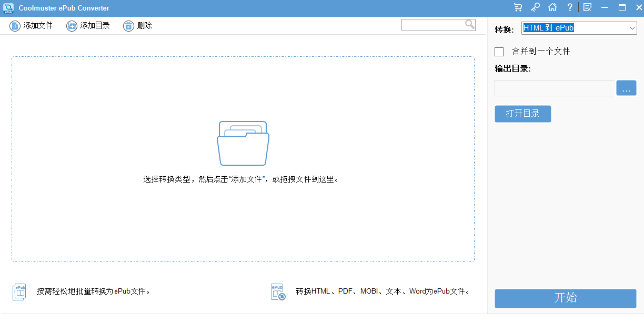Click the batch ePub conversion icon at bottom

click(19, 291)
